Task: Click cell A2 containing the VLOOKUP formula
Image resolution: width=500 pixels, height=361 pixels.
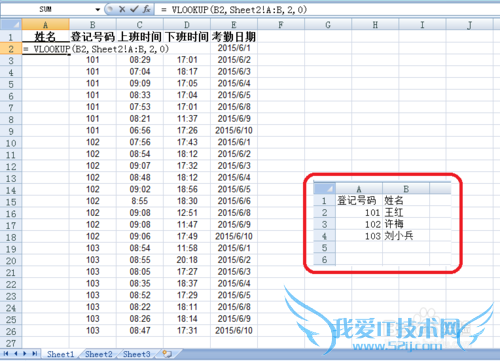Action: coord(46,49)
